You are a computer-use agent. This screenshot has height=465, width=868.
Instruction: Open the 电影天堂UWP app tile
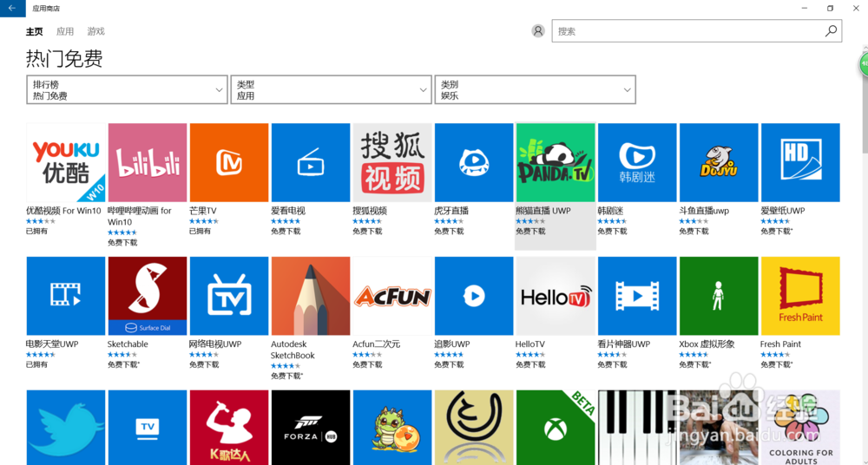point(66,296)
